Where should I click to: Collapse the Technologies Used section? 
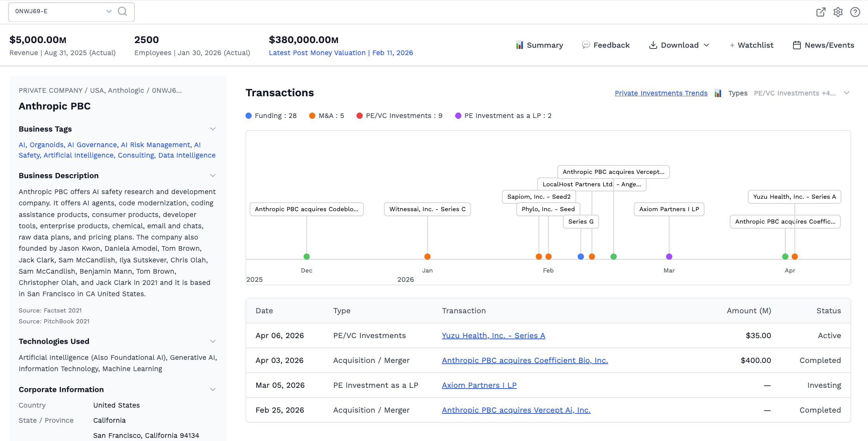(213, 341)
